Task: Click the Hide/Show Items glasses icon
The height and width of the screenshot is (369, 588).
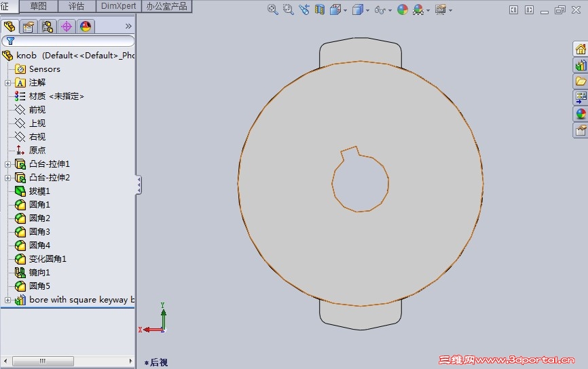Action: coord(380,10)
